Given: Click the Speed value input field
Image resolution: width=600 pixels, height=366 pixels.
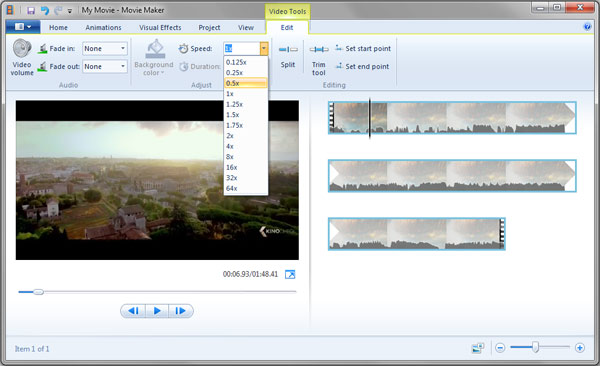Looking at the screenshot, I should [242, 49].
